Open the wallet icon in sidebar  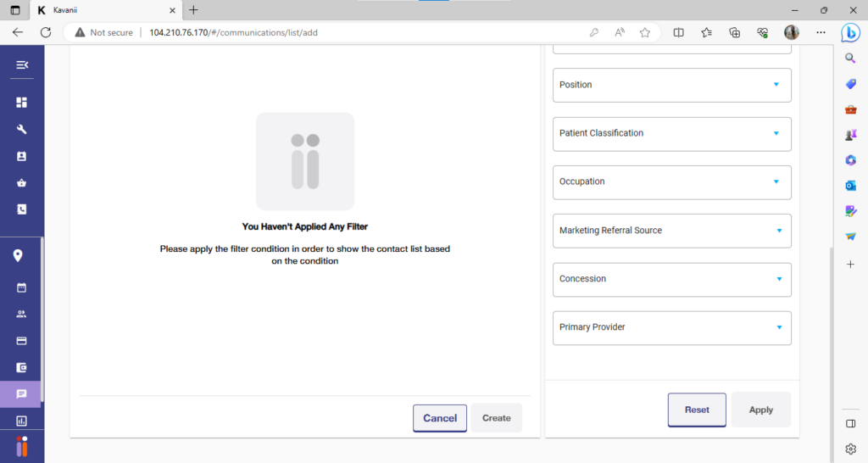pos(22,368)
